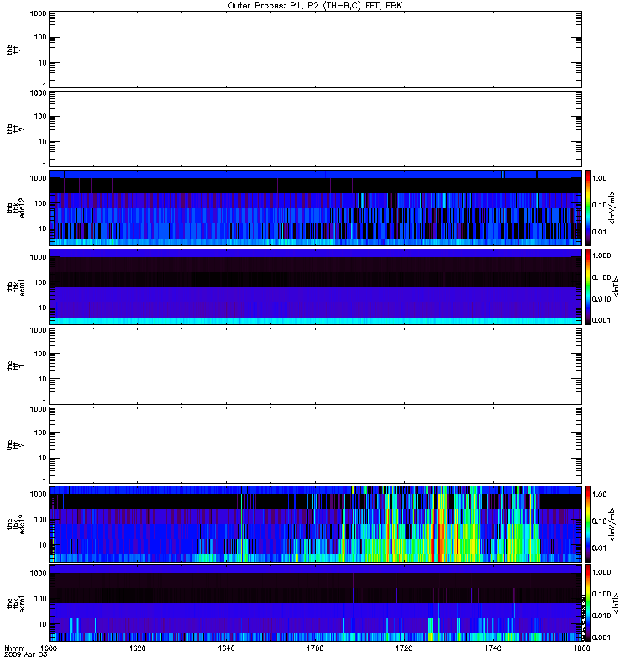Click the thb fbk edc12 color scale bar
This screenshot has width=630, height=672.
588,207
